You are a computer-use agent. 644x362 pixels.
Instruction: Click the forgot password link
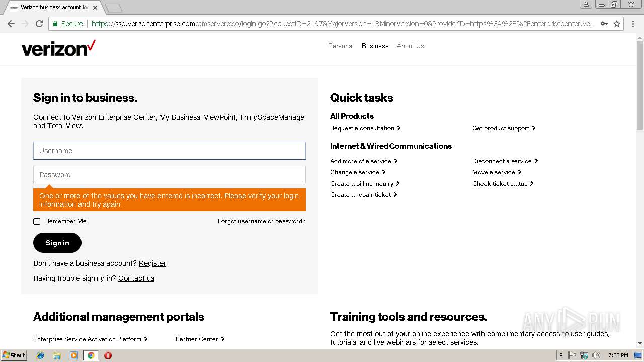289,221
